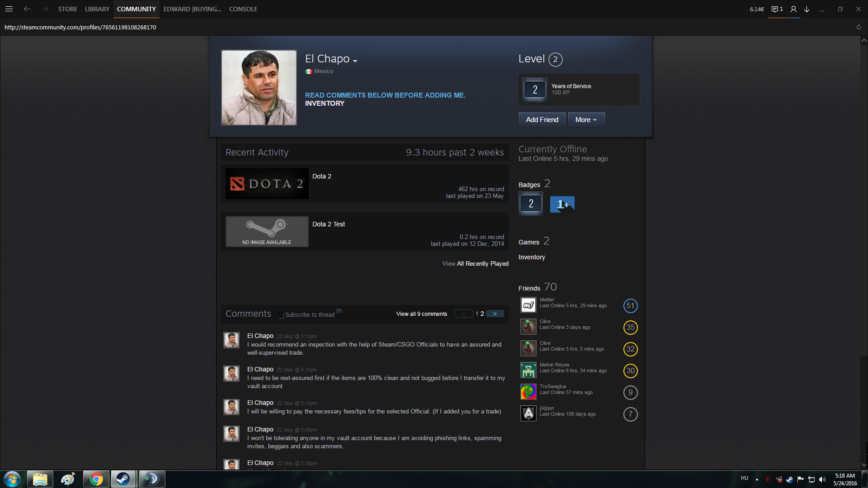Screen dimensions: 868x488
Task: Click the Dota 2 game thumbnail
Action: [267, 184]
